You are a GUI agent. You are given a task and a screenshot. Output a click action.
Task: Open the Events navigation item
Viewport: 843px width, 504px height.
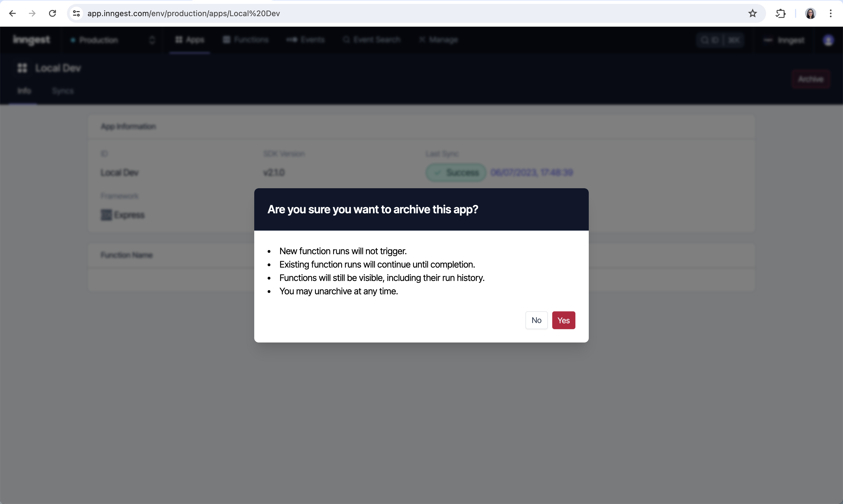pos(306,40)
